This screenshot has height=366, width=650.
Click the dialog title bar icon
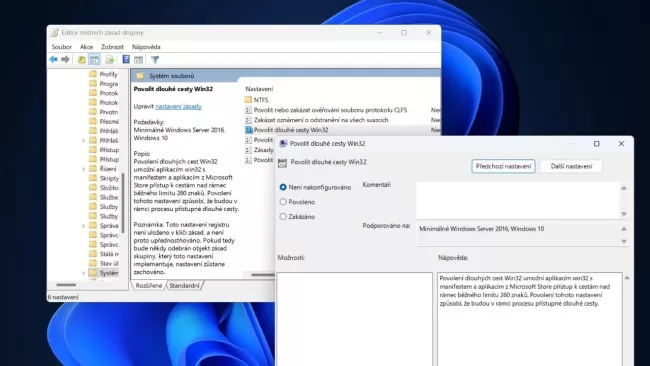click(283, 144)
